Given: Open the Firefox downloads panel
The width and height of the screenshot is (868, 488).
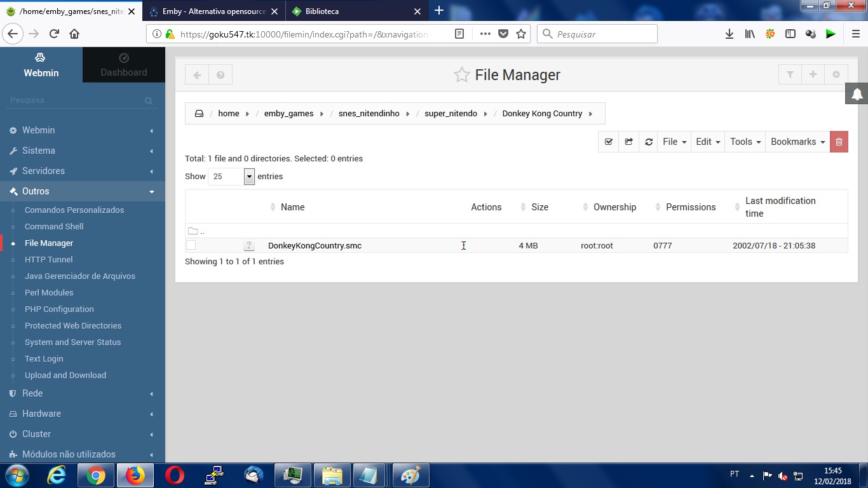Looking at the screenshot, I should tap(729, 34).
